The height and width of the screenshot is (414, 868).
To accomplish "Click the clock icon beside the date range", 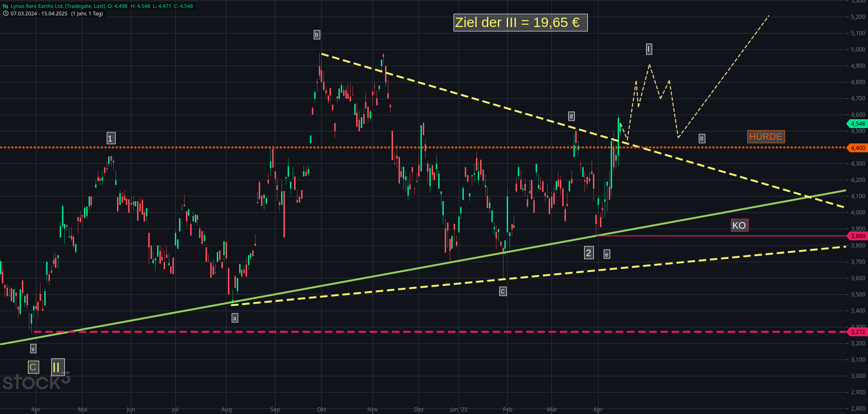I will (x=6, y=14).
